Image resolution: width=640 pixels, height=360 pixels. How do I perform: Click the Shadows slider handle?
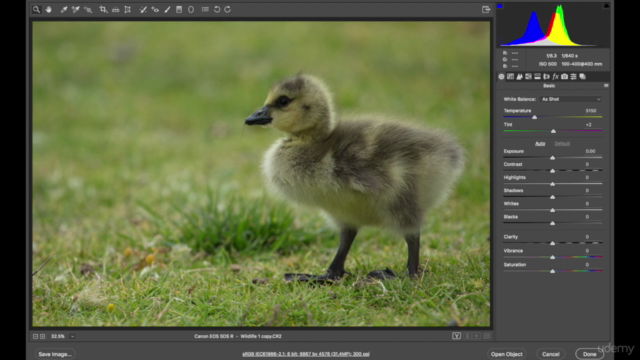pos(552,197)
